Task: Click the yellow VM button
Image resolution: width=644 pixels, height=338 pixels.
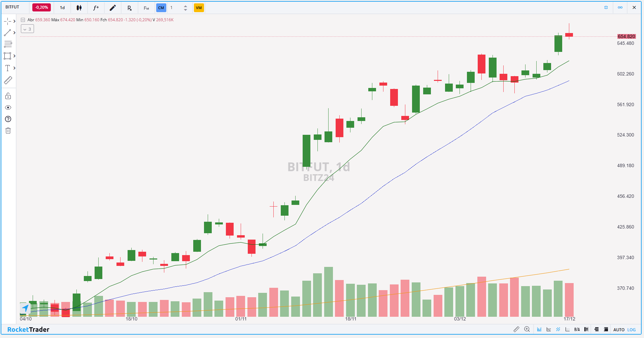Action: 199,8
